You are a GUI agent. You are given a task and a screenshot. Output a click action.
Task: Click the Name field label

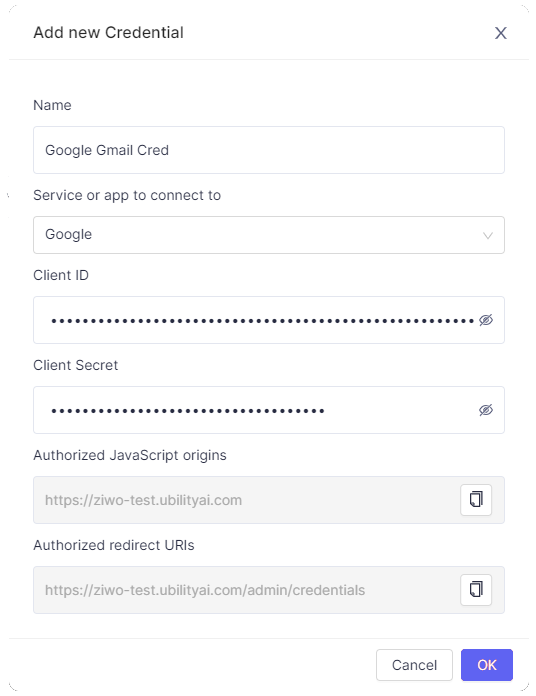coord(52,105)
